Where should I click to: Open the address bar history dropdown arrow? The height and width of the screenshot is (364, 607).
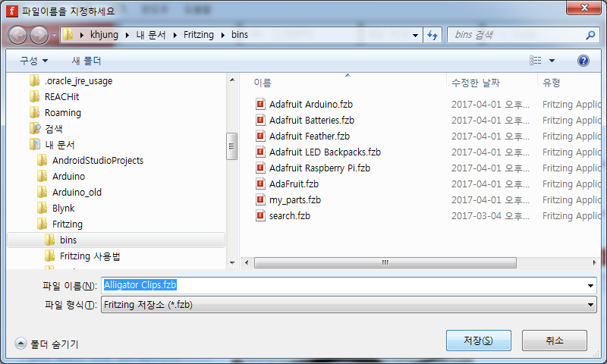point(415,35)
